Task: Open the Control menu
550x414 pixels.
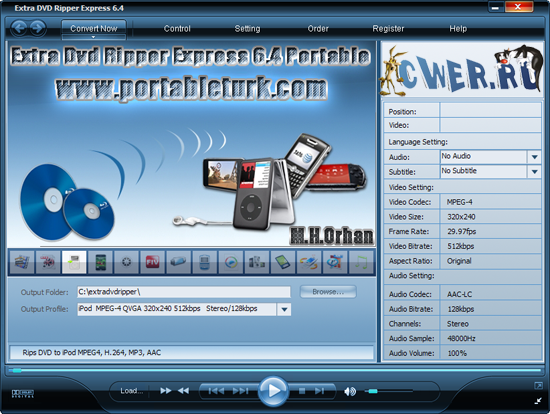Action: pyautogui.click(x=177, y=29)
